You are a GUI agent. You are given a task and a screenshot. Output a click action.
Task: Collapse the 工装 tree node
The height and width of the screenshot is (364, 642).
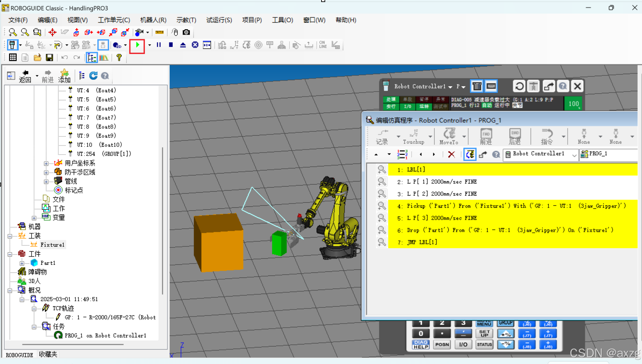10,236
